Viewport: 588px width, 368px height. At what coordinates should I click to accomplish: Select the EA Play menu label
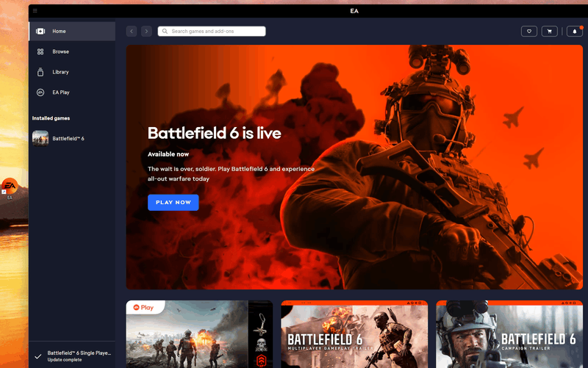[x=61, y=93]
